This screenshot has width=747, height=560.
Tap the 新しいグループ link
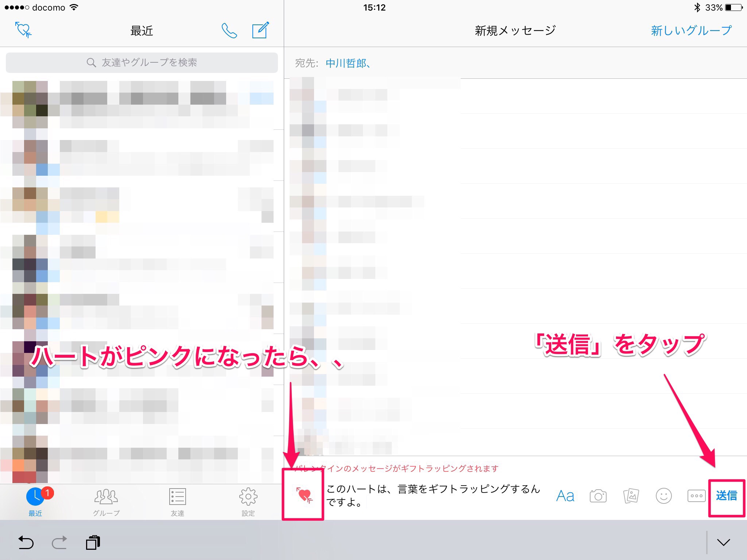click(x=691, y=31)
